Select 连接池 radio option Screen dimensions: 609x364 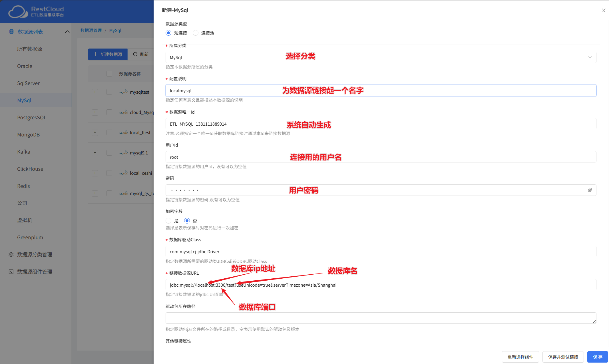(196, 33)
